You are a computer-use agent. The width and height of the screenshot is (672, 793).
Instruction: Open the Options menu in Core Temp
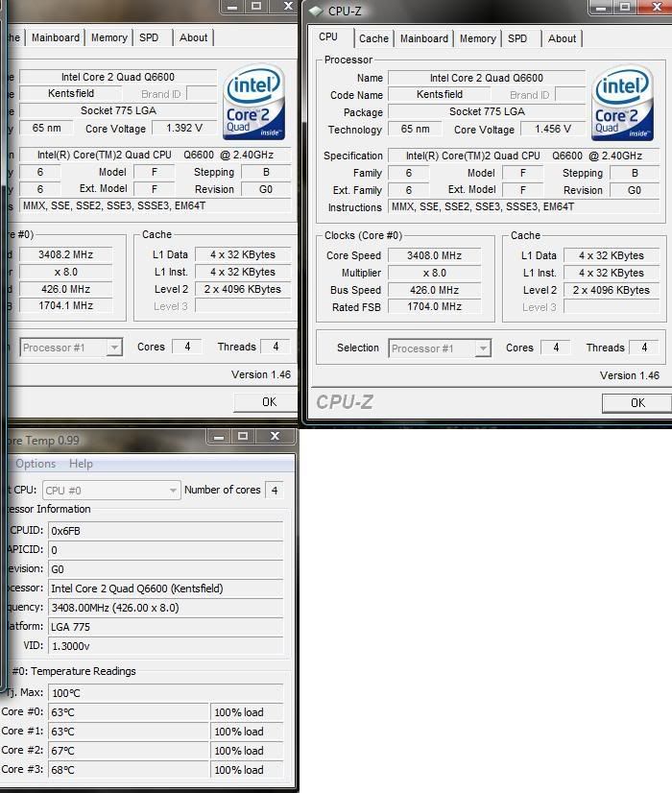click(36, 464)
